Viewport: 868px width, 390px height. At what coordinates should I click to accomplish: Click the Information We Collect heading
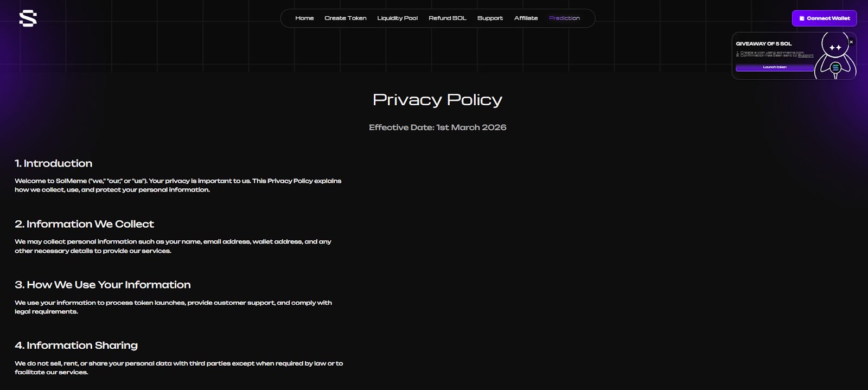point(84,224)
